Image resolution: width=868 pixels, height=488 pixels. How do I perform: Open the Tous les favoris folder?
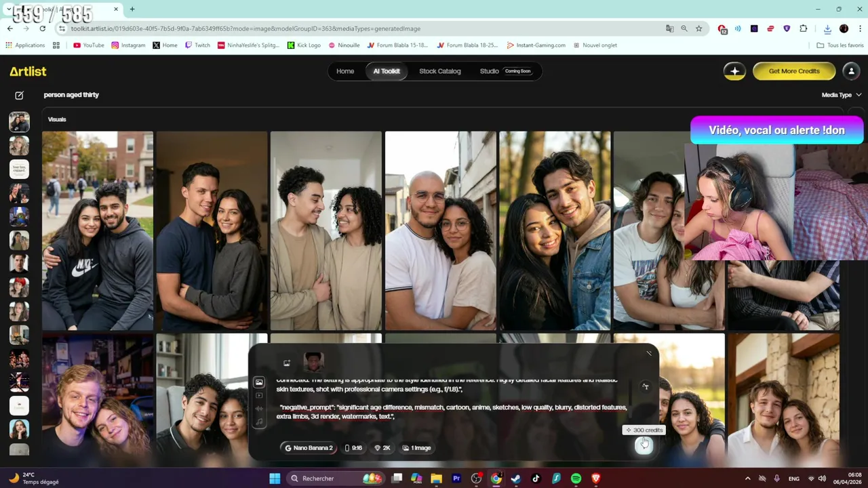(840, 45)
